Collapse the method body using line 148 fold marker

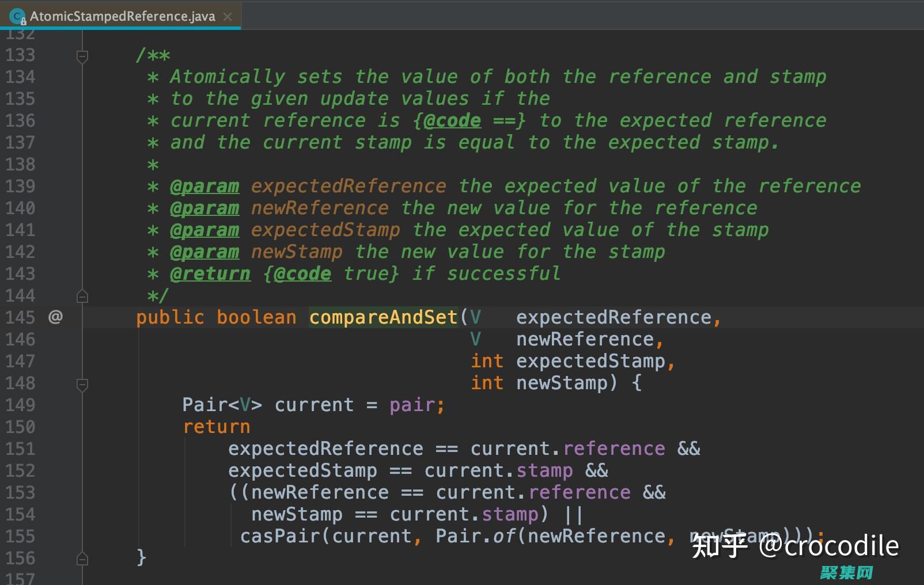[82, 384]
